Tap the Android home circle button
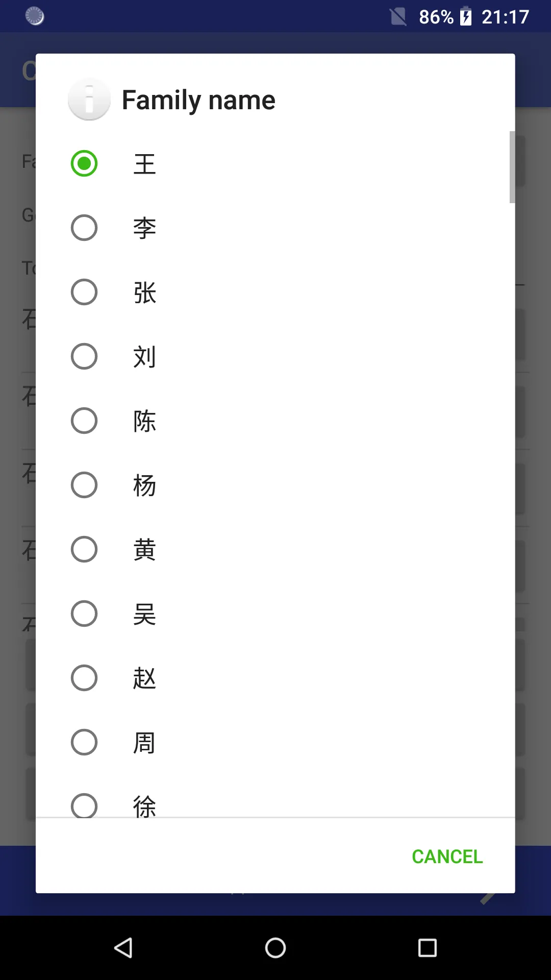 [275, 948]
